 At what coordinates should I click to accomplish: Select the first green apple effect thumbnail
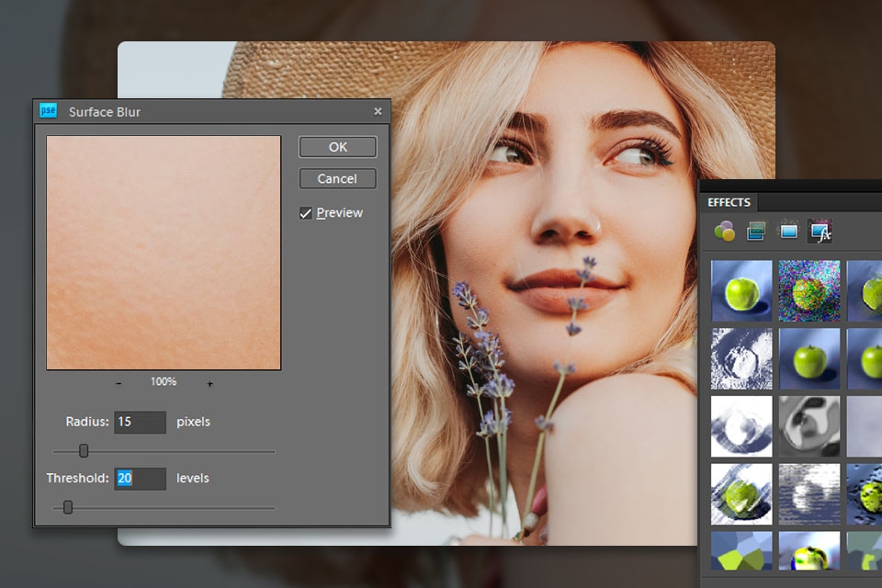(x=741, y=290)
